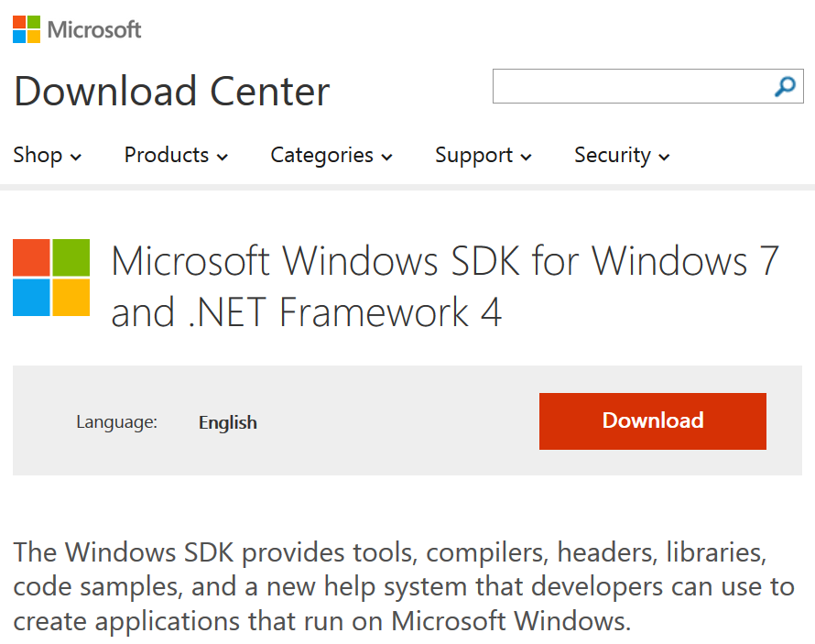Open the Security menu

622,156
